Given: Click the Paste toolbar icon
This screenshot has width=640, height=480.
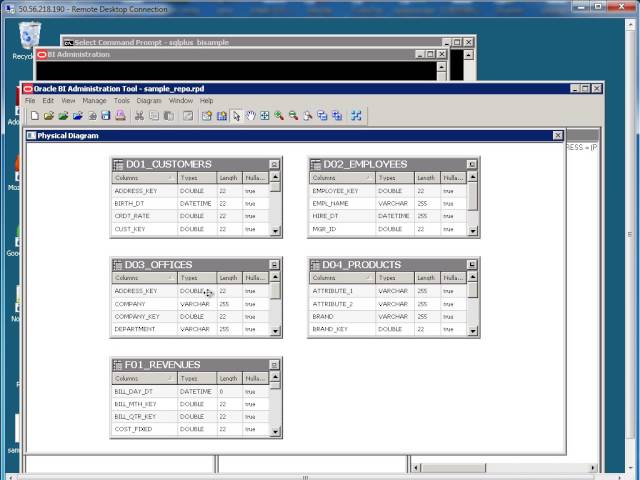Looking at the screenshot, I should pos(168,116).
